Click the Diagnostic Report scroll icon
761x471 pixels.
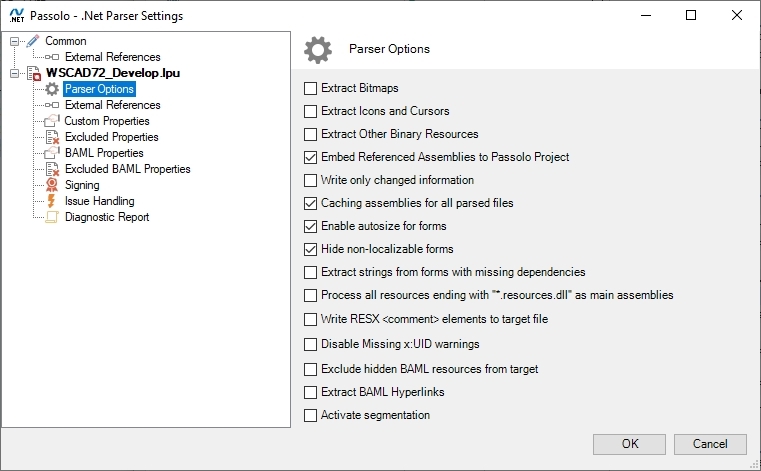pos(52,217)
